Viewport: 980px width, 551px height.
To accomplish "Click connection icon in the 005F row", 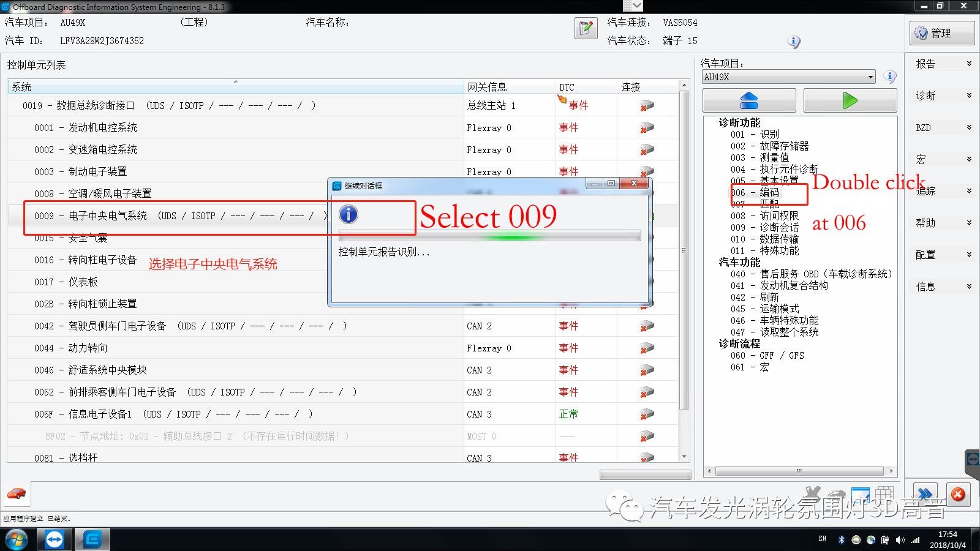I will pos(647,414).
